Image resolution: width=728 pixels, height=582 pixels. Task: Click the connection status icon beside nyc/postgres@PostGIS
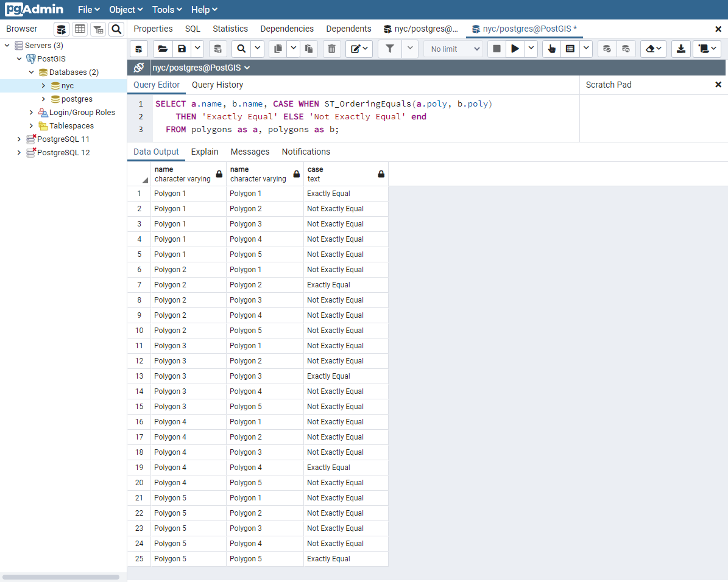139,68
